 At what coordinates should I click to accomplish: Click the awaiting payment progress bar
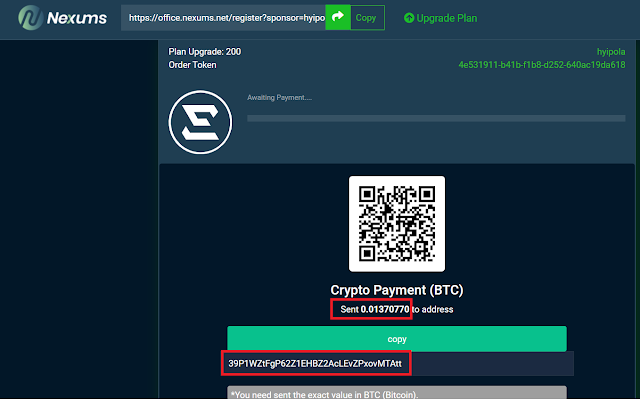click(436, 118)
